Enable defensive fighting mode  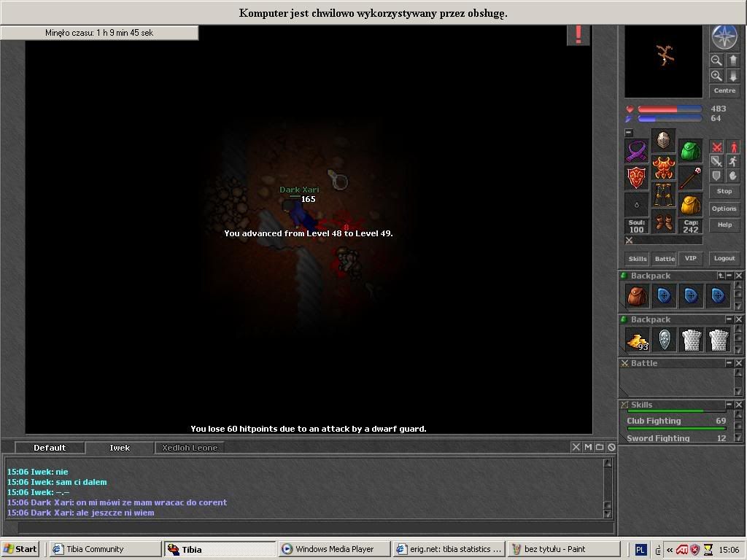click(716, 176)
